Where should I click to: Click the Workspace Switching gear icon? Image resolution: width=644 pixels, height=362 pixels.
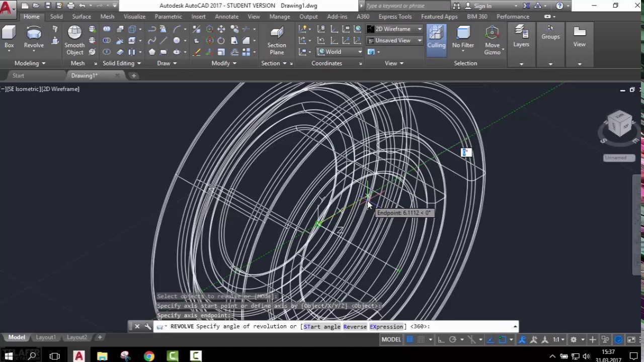(x=573, y=339)
